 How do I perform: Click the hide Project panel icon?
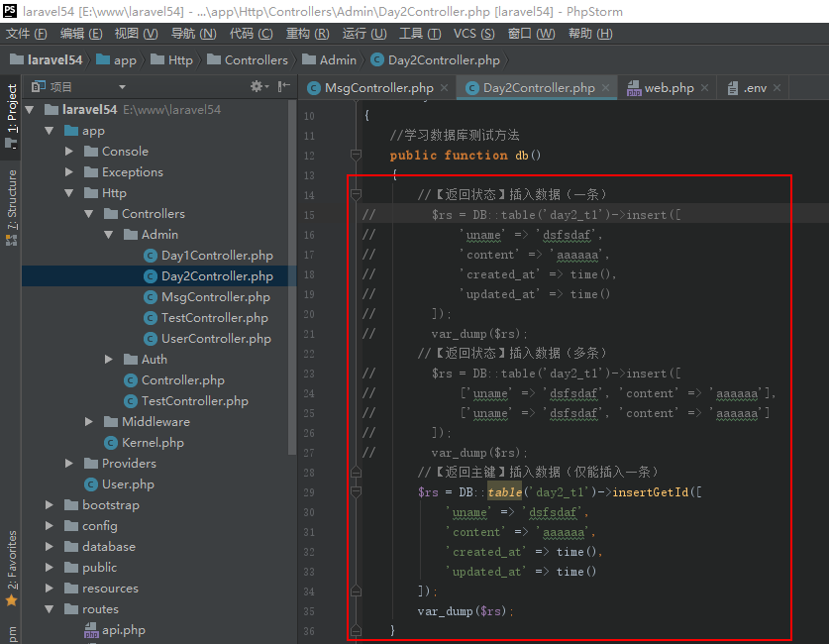tap(282, 87)
